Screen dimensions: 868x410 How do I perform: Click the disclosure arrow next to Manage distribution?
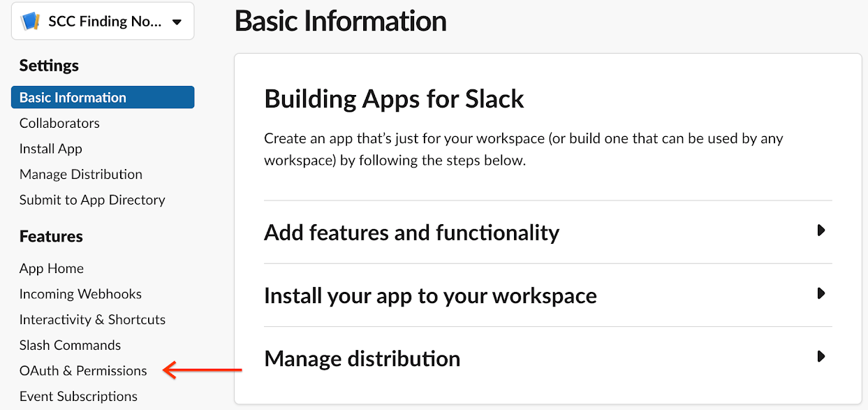pyautogui.click(x=821, y=356)
